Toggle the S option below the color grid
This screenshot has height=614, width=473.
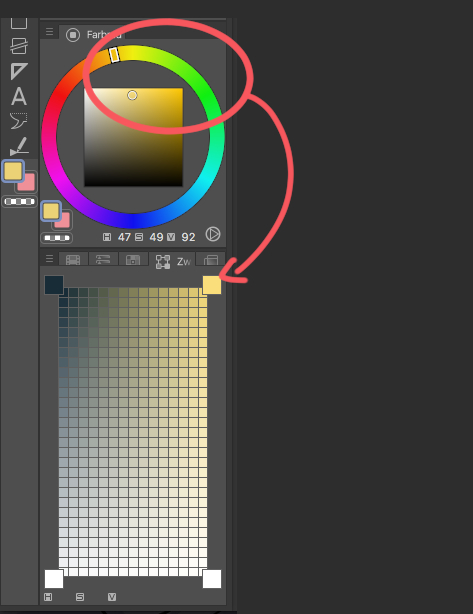click(x=80, y=597)
